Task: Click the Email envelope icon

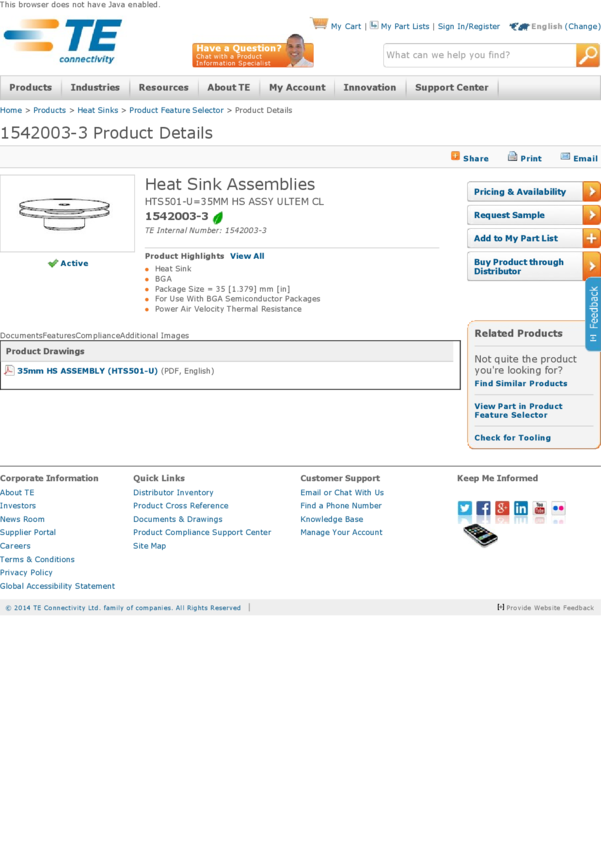Action: click(x=565, y=157)
